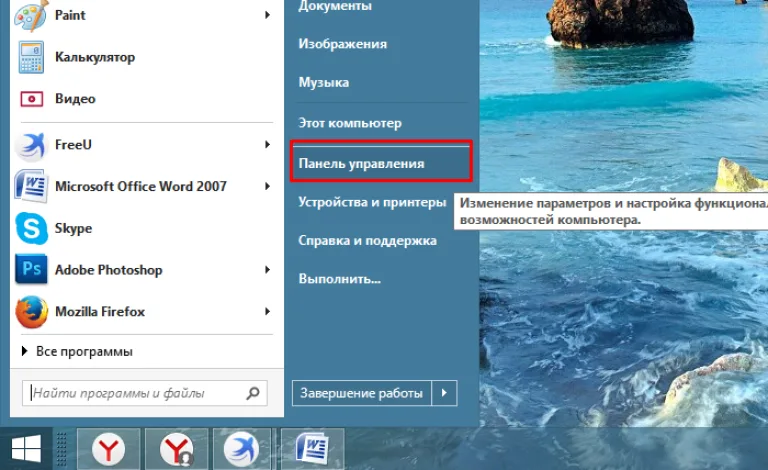Viewport: 768px width, 470px height.
Task: Open Word document from the taskbar
Action: tap(312, 449)
